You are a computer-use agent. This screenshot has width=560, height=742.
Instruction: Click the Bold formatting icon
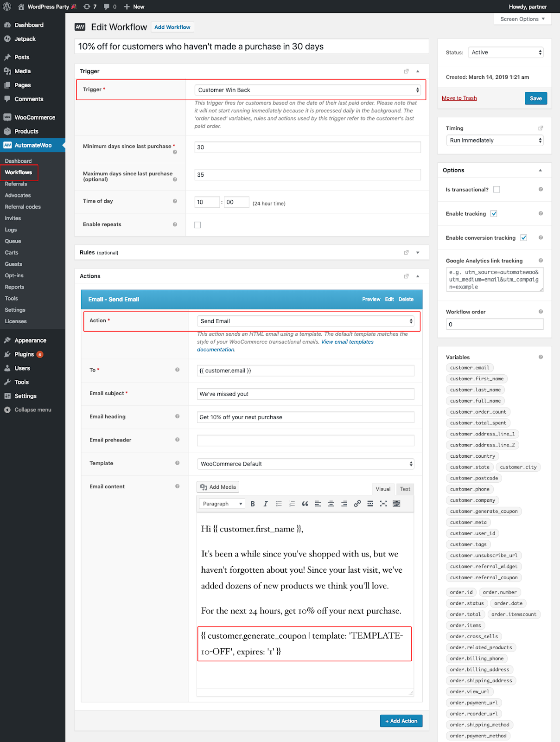(x=253, y=504)
